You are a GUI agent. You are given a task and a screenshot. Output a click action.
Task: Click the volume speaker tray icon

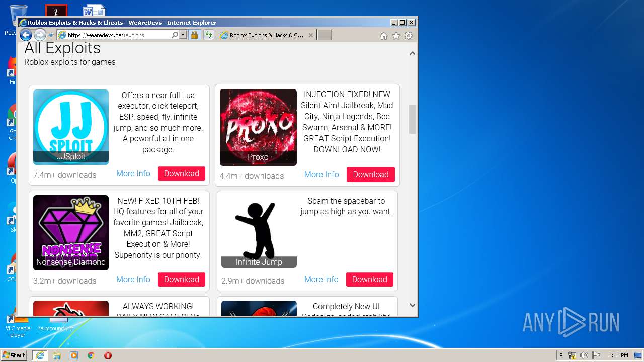(x=584, y=355)
